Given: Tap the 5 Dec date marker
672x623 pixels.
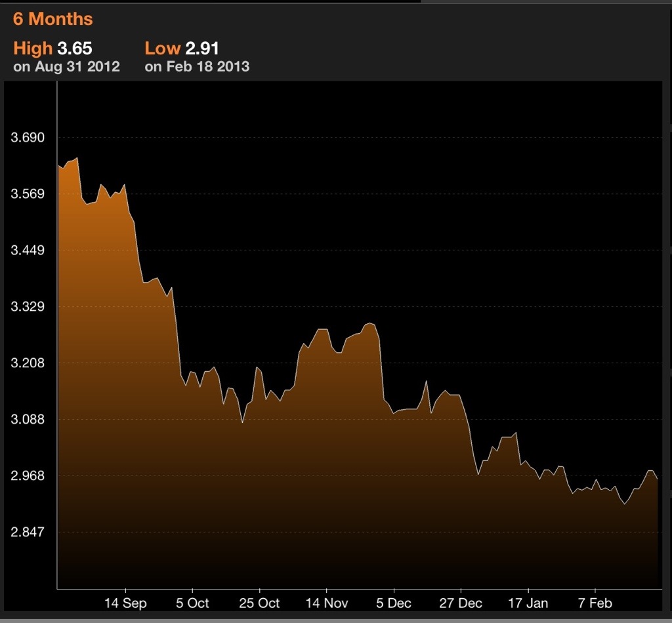Looking at the screenshot, I should 394,603.
